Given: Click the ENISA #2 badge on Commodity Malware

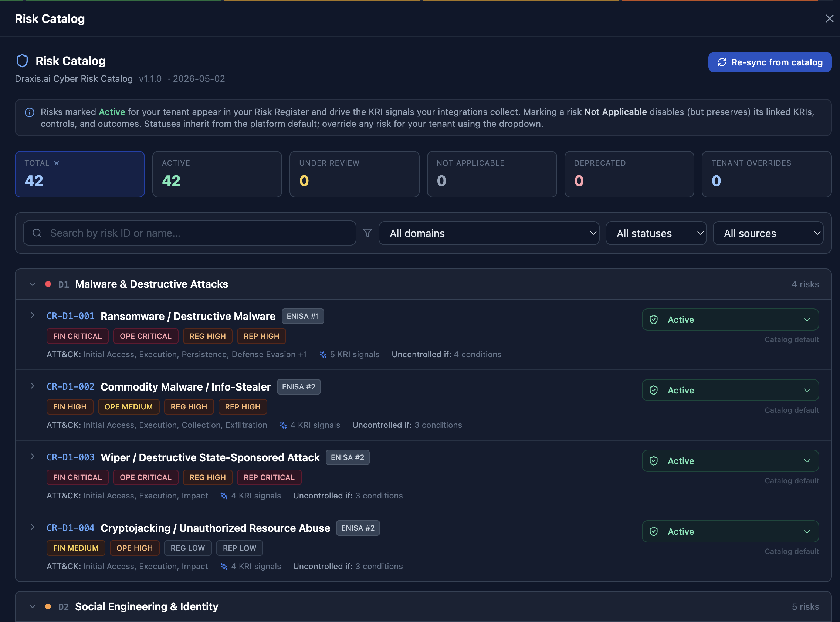Looking at the screenshot, I should pos(299,387).
